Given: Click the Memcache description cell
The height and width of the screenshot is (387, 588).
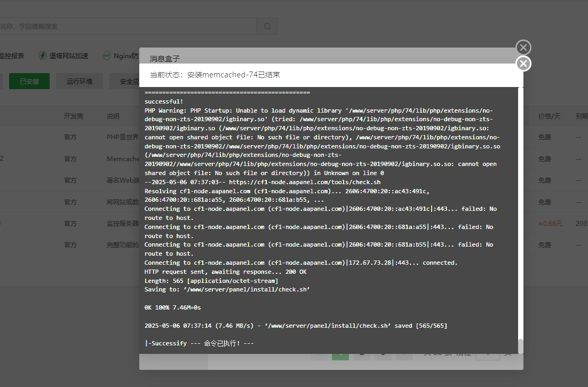Looking at the screenshot, I should point(123,159).
